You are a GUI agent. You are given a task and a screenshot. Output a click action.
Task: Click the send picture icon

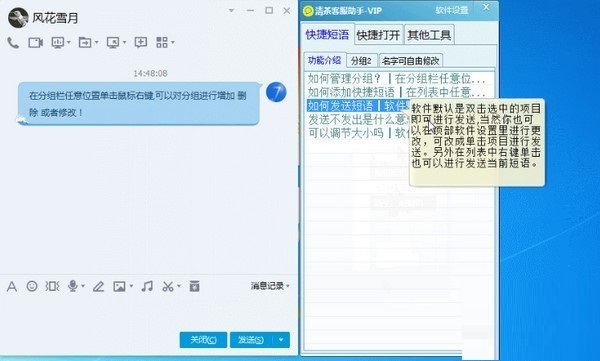tap(119, 286)
